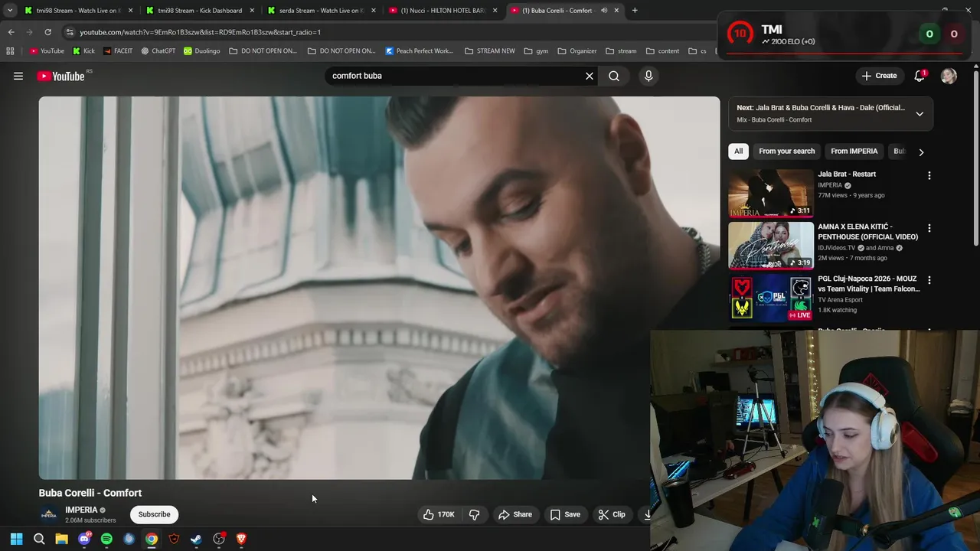Image resolution: width=980 pixels, height=551 pixels.
Task: Open Windows taskbar search
Action: 39,539
